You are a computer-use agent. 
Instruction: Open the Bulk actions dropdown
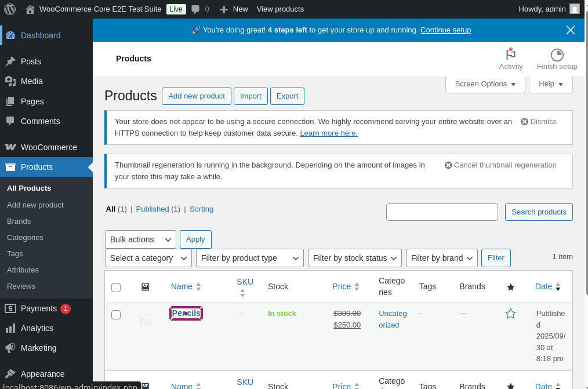point(140,239)
